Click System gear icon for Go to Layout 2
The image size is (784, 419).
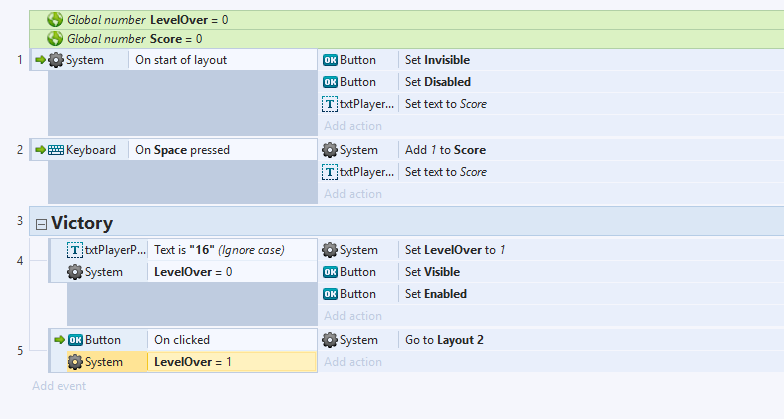330,340
